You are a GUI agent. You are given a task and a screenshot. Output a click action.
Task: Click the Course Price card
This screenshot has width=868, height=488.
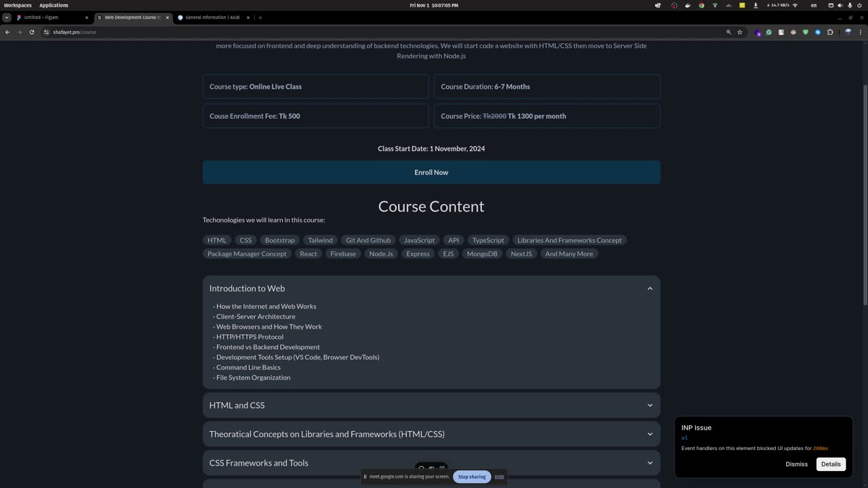point(547,116)
